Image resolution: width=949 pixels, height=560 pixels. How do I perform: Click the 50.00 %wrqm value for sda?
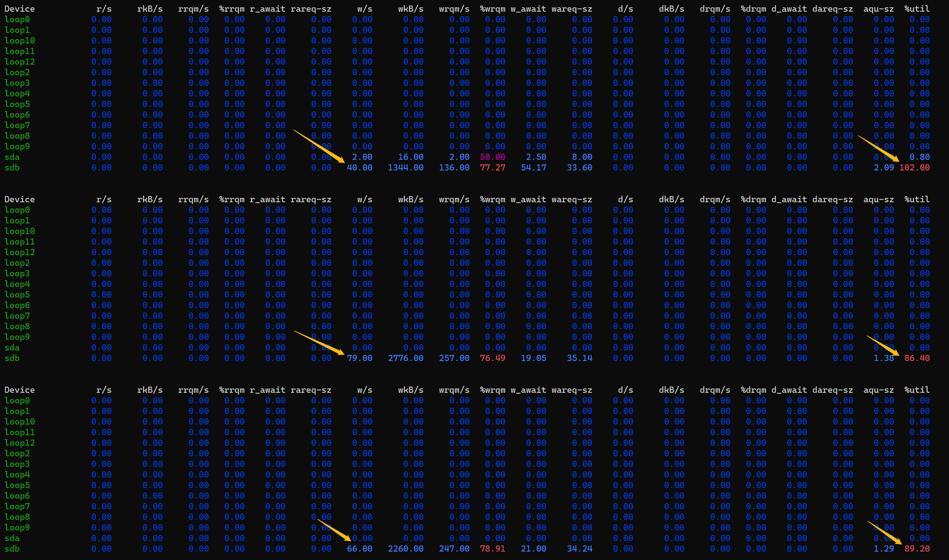(x=493, y=157)
